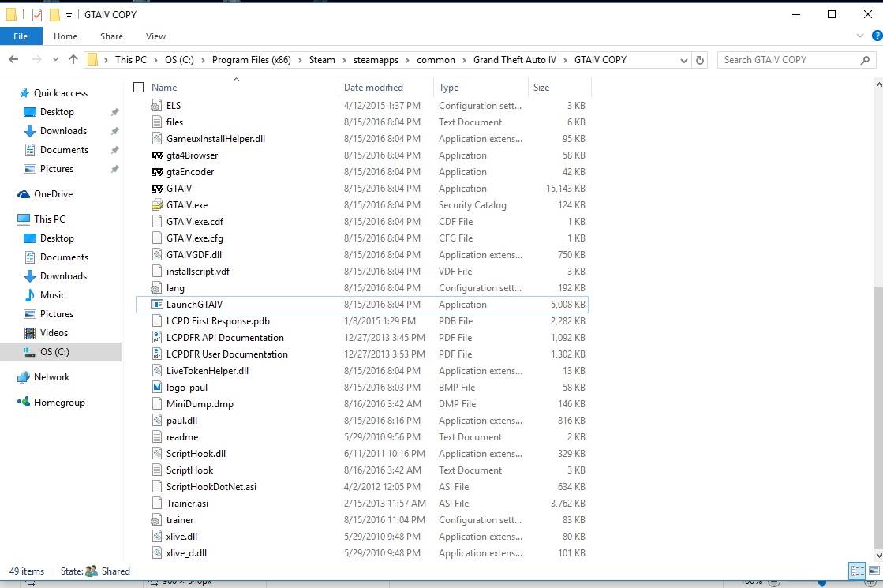883x588 pixels.
Task: Open the recent locations dropdown arrow
Action: (55, 60)
